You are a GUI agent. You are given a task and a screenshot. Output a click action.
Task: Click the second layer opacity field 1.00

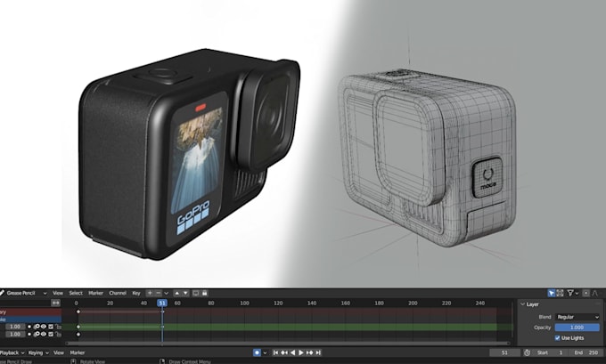click(15, 334)
